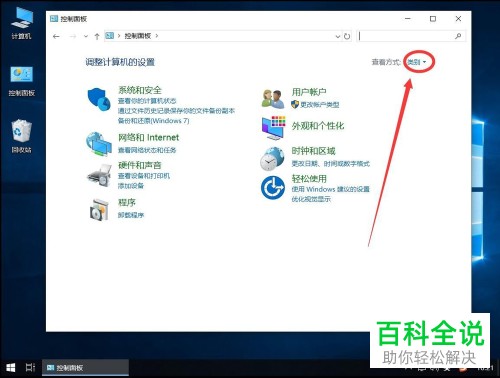
Task: Open 备份和还原(Windows 7) link
Action: [x=154, y=121]
